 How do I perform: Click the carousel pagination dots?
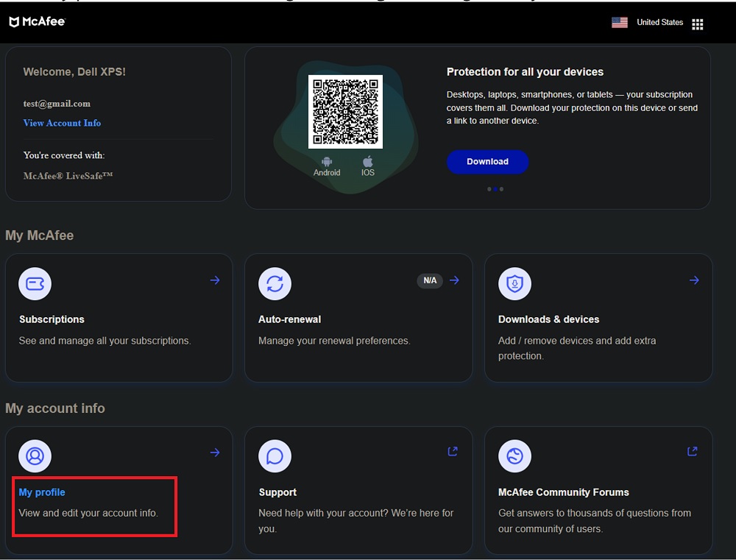click(495, 189)
